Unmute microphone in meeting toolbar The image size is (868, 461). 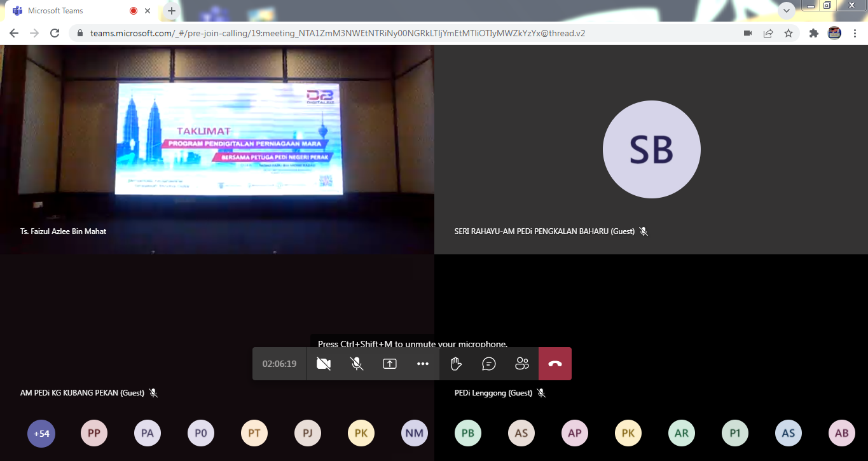357,364
